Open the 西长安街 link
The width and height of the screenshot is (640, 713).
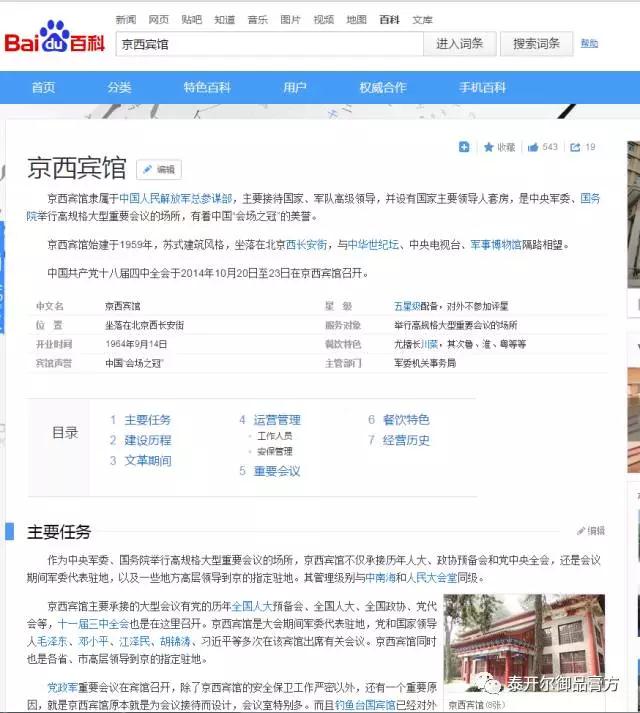point(306,245)
